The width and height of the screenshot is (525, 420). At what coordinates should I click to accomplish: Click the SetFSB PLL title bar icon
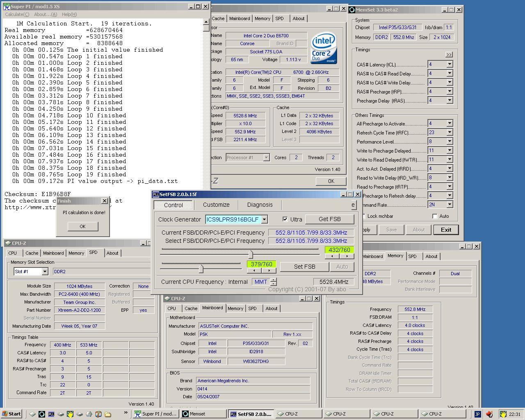point(156,194)
